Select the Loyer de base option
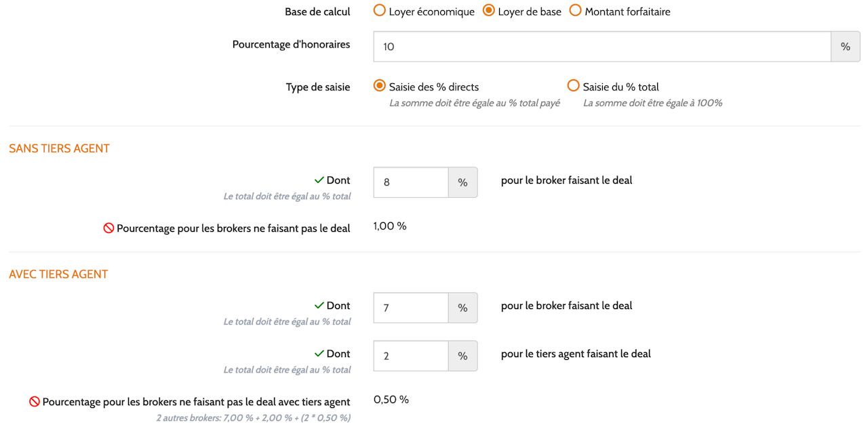Image resolution: width=868 pixels, height=437 pixels. pyautogui.click(x=488, y=11)
